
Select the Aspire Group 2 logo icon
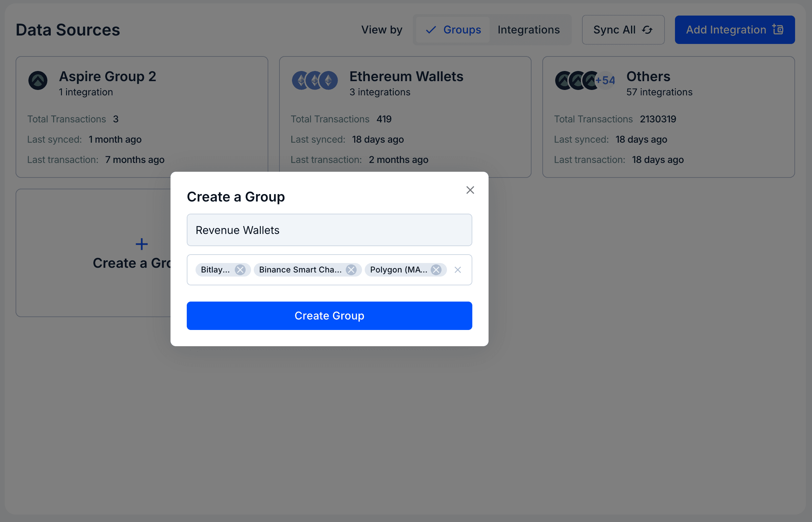pos(38,81)
